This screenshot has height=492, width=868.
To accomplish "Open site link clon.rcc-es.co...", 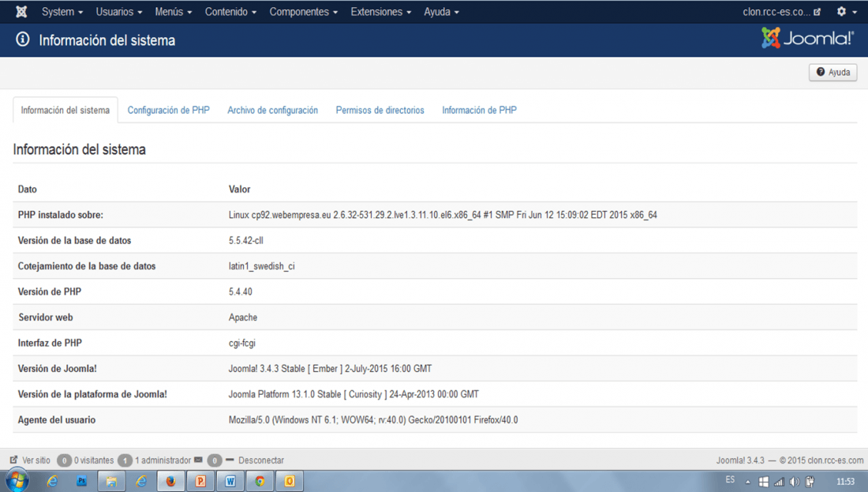I will click(781, 12).
